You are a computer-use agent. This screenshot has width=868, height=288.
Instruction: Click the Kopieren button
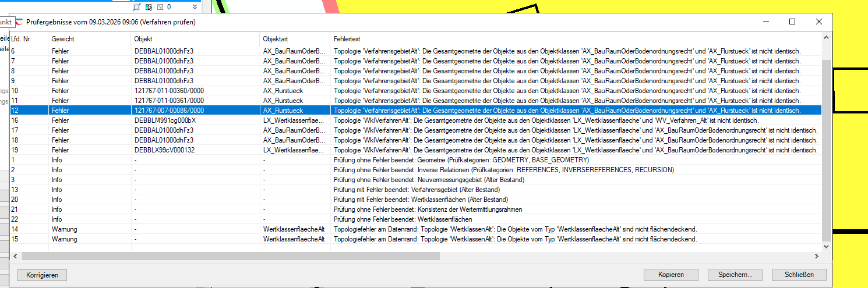pyautogui.click(x=671, y=275)
